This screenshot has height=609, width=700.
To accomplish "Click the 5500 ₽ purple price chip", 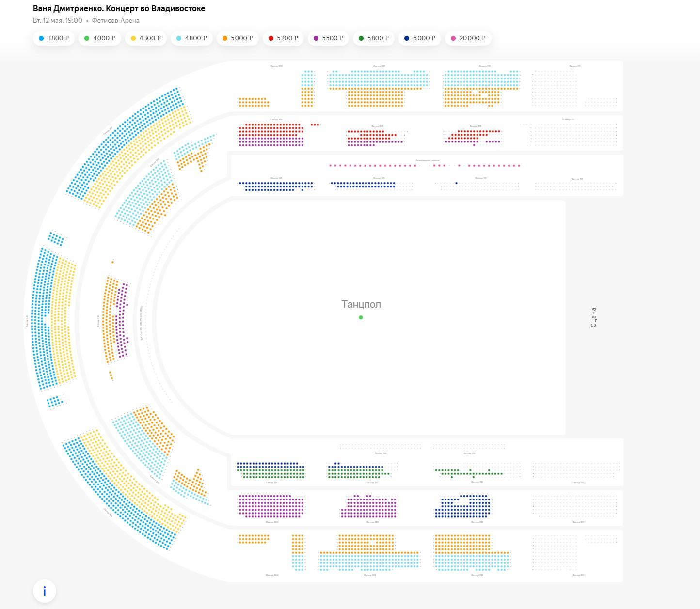I will [328, 38].
